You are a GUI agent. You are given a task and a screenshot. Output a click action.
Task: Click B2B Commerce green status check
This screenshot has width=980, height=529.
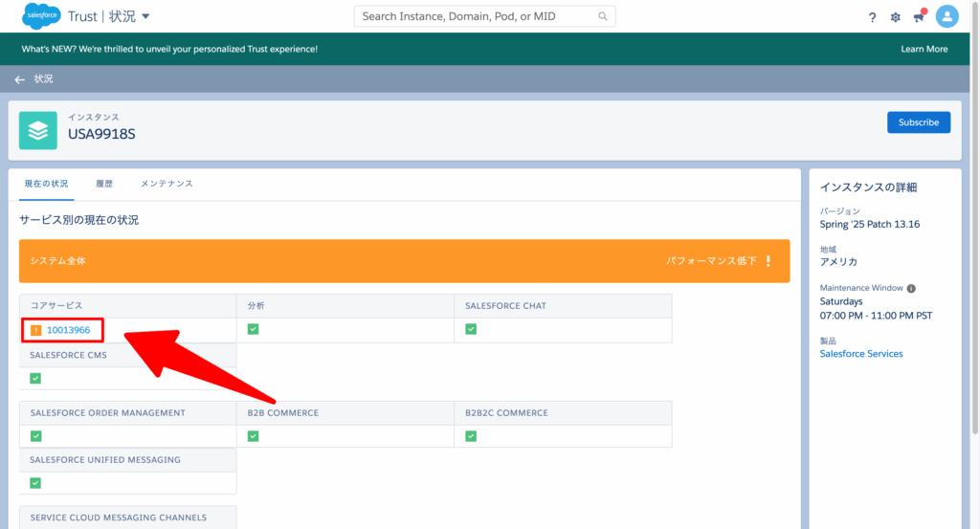(253, 436)
